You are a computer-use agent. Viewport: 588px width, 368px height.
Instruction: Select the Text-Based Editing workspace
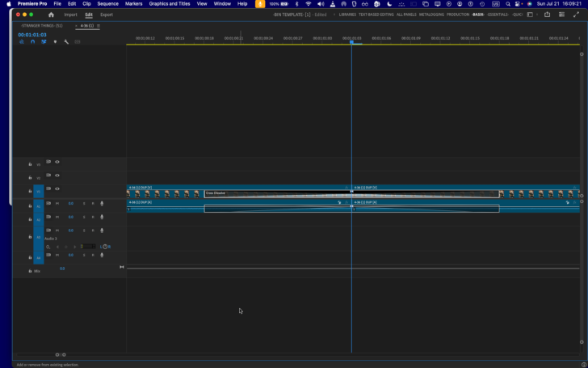[376, 15]
